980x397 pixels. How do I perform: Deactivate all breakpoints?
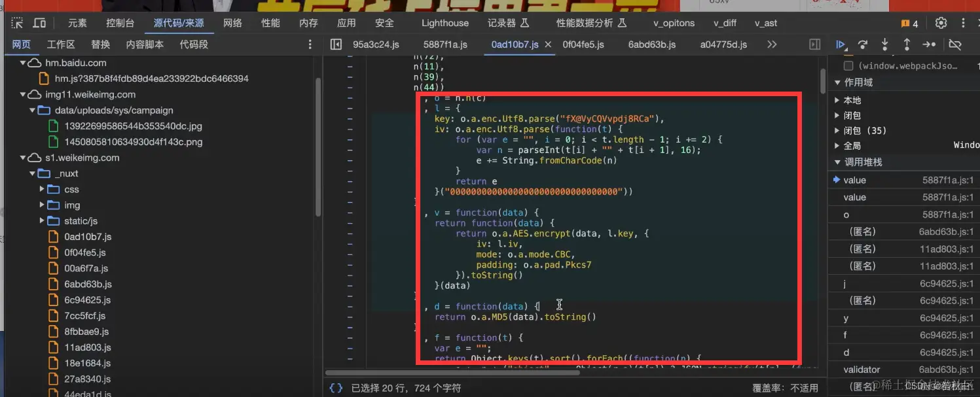(x=955, y=44)
